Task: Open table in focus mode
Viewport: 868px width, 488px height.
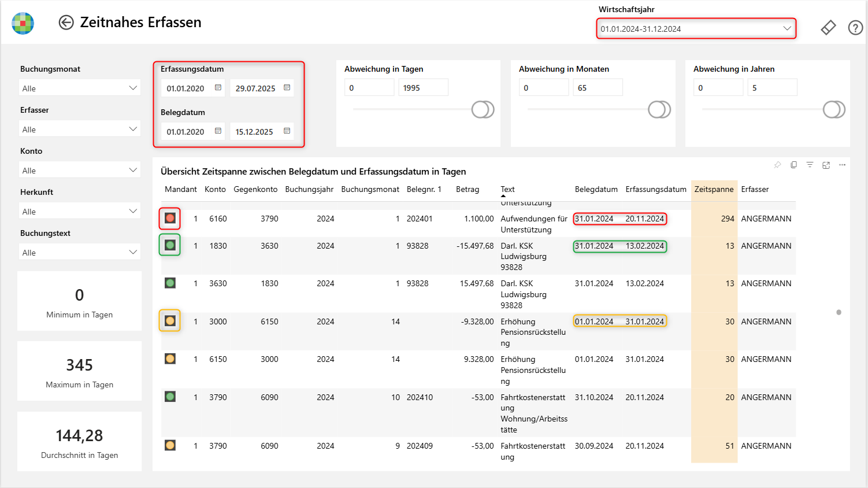Action: pyautogui.click(x=826, y=165)
